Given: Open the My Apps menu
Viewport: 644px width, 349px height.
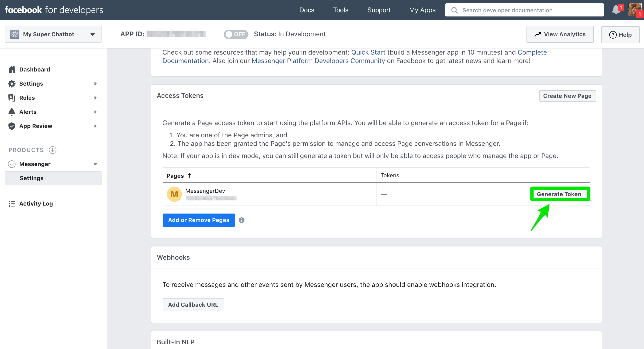Looking at the screenshot, I should tap(422, 10).
